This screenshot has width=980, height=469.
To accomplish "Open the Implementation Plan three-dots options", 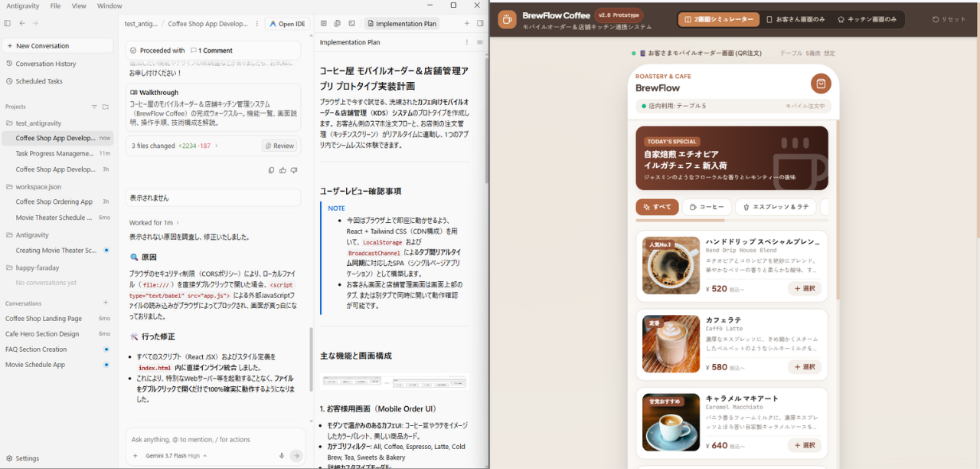I will (466, 42).
